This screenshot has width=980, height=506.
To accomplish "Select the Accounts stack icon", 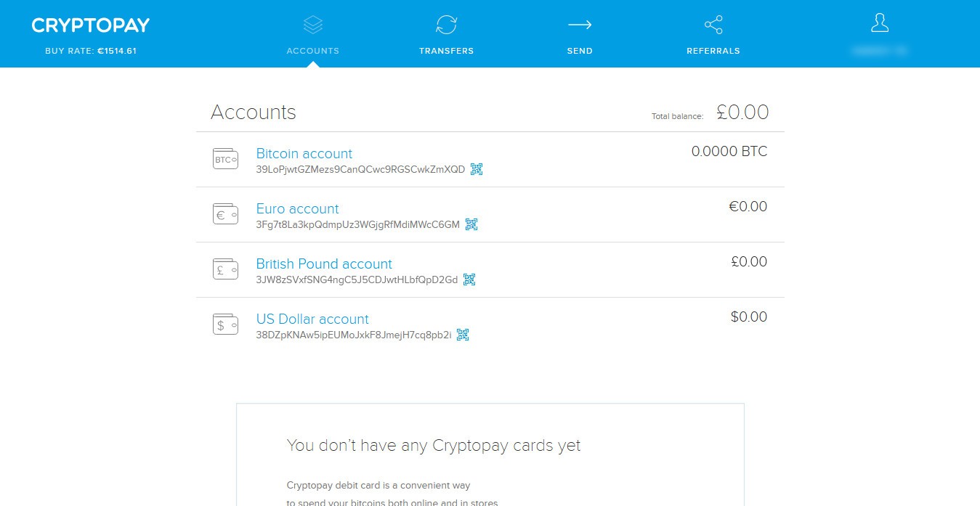I will pyautogui.click(x=312, y=23).
